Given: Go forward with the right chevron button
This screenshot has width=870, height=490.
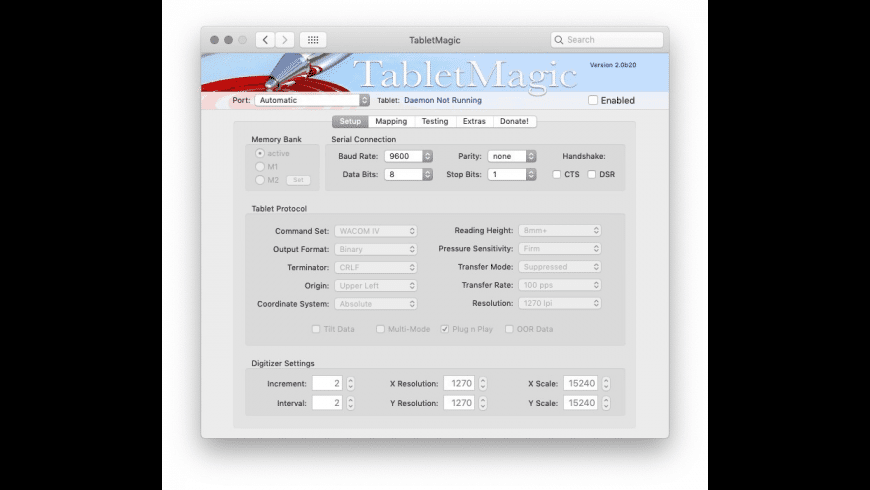Looking at the screenshot, I should pyautogui.click(x=285, y=40).
